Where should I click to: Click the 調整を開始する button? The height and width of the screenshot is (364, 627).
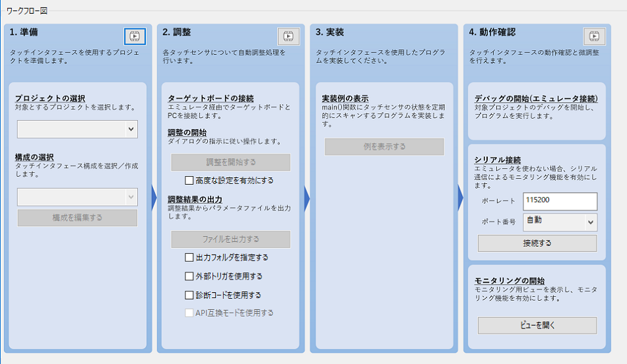pyautogui.click(x=230, y=162)
